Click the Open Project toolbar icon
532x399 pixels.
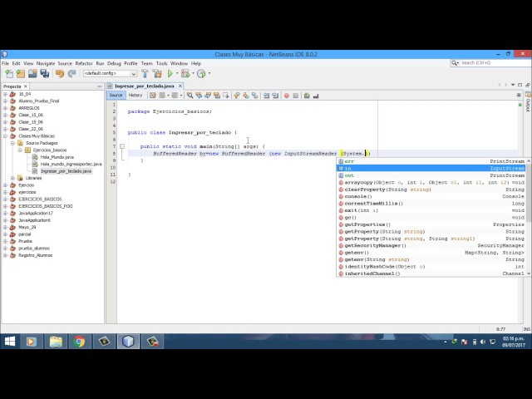[32, 74]
